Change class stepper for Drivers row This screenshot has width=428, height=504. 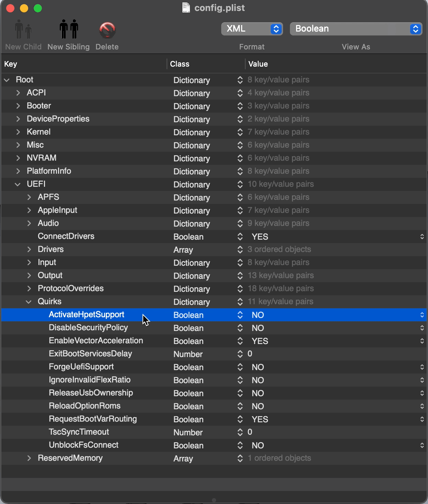(240, 250)
